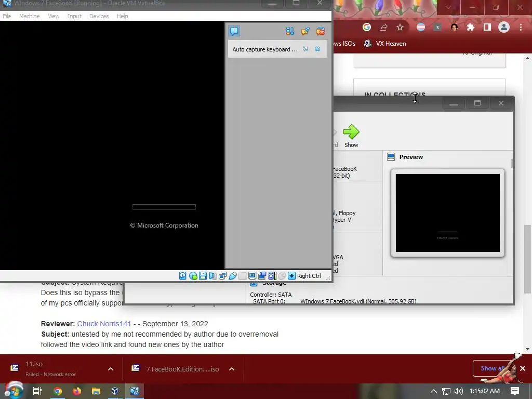Click the volume speaker icon in tray
This screenshot has height=399, width=532.
click(459, 391)
